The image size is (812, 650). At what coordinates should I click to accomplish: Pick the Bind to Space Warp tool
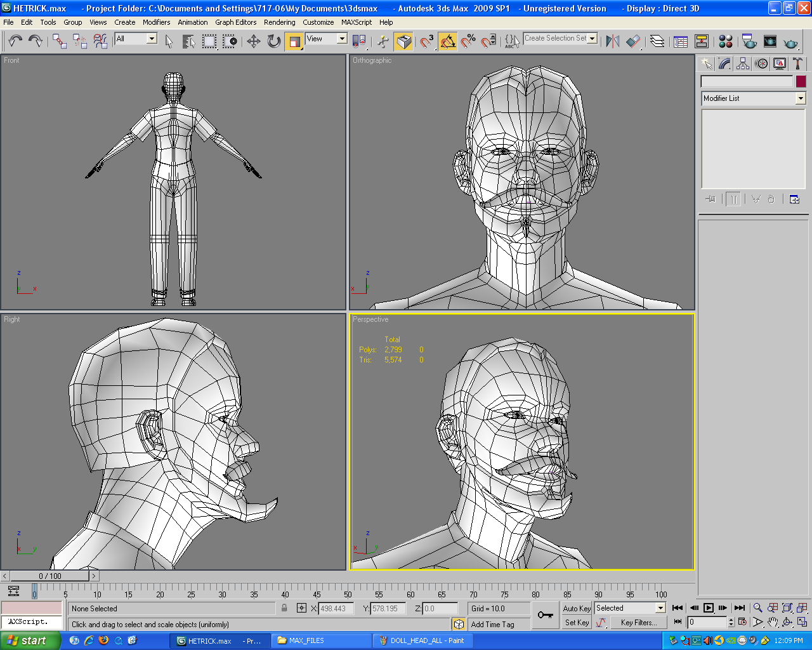coord(100,41)
